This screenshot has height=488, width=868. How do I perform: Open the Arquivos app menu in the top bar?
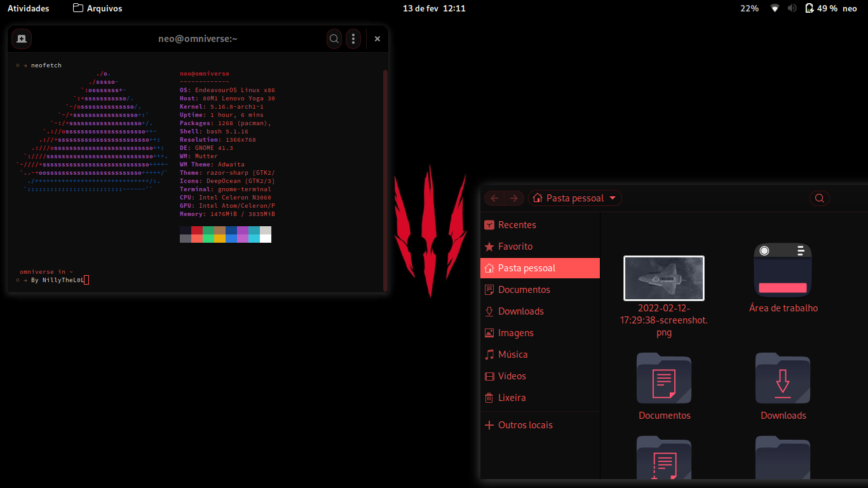(98, 8)
